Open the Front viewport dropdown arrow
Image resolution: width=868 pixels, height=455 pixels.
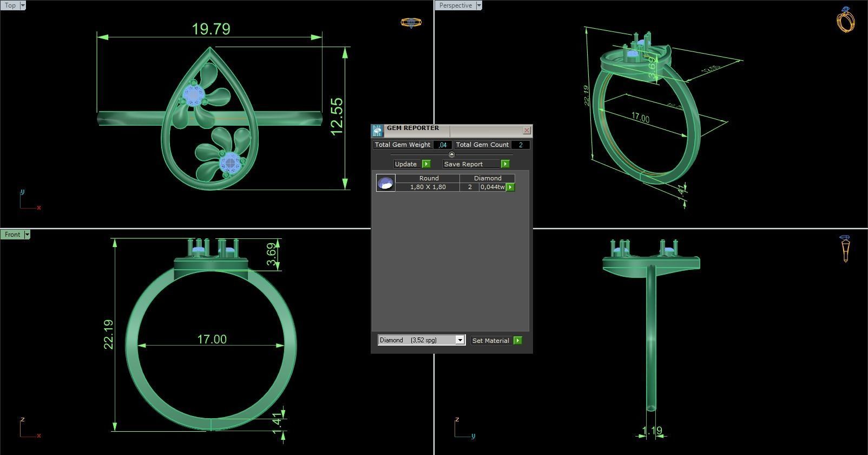(x=27, y=235)
